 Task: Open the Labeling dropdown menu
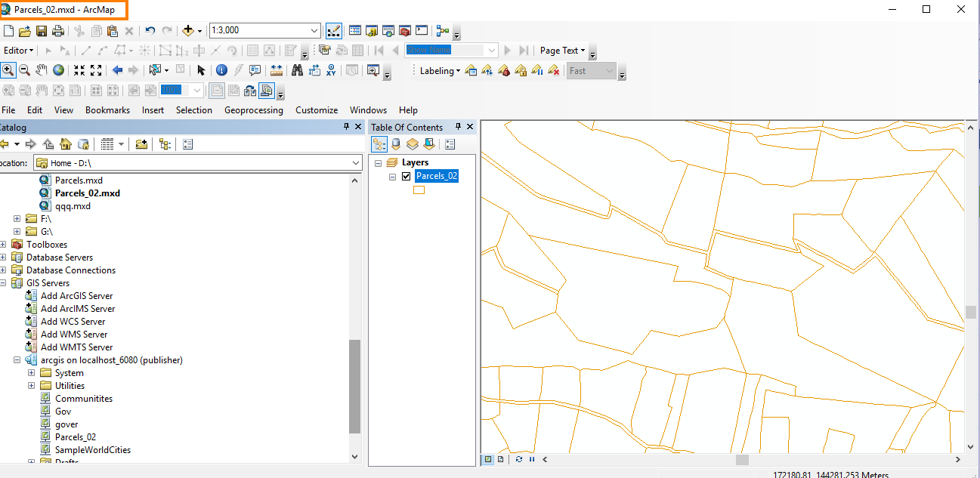pyautogui.click(x=441, y=71)
